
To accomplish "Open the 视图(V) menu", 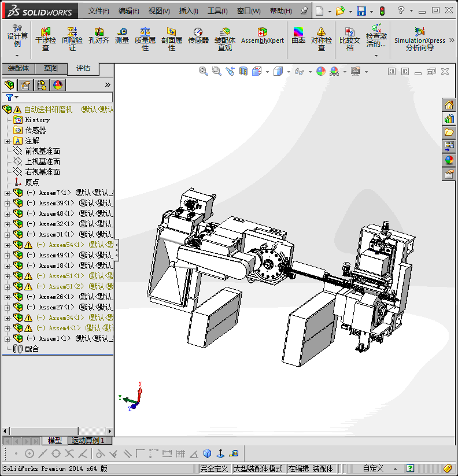I will [x=159, y=11].
